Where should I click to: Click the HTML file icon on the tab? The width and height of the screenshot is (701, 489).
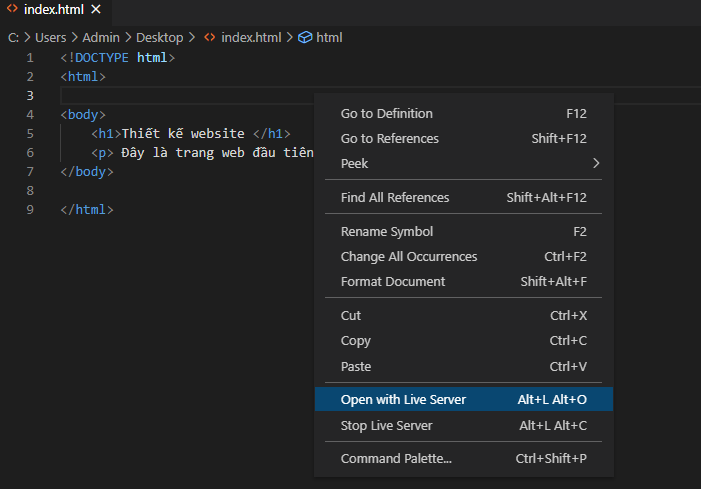pos(12,8)
